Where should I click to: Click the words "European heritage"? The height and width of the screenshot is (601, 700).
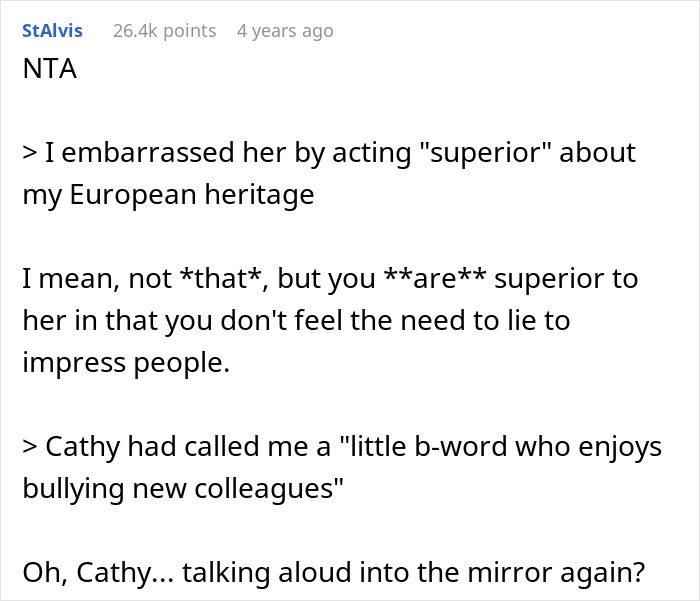click(x=189, y=194)
